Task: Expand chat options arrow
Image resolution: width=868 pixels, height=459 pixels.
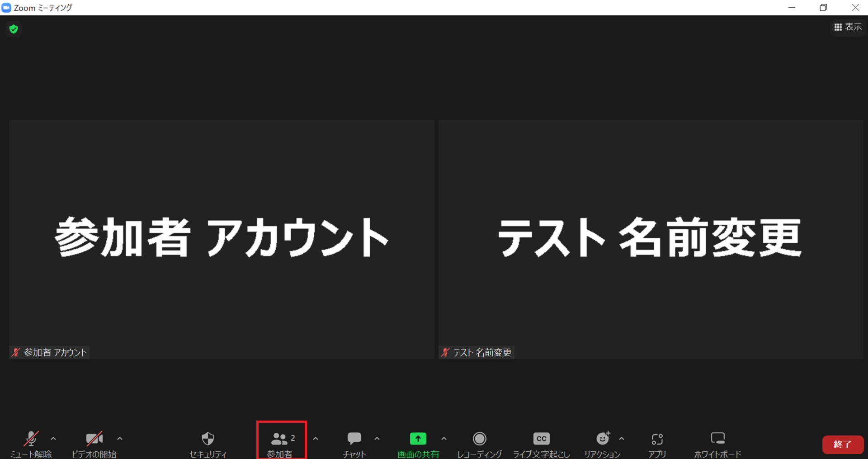Action: (377, 439)
